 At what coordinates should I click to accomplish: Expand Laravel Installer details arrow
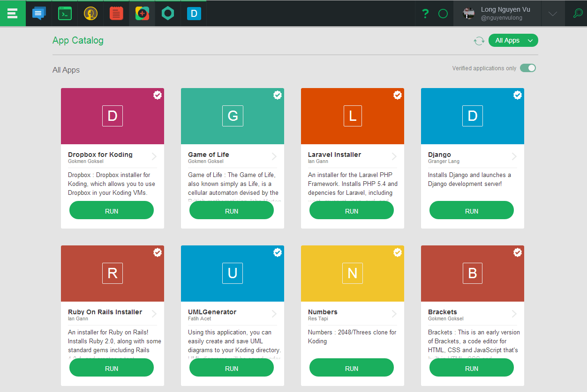(x=394, y=156)
